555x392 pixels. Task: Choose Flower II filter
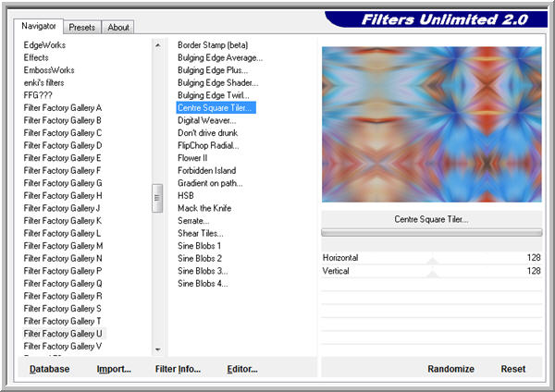tap(192, 158)
